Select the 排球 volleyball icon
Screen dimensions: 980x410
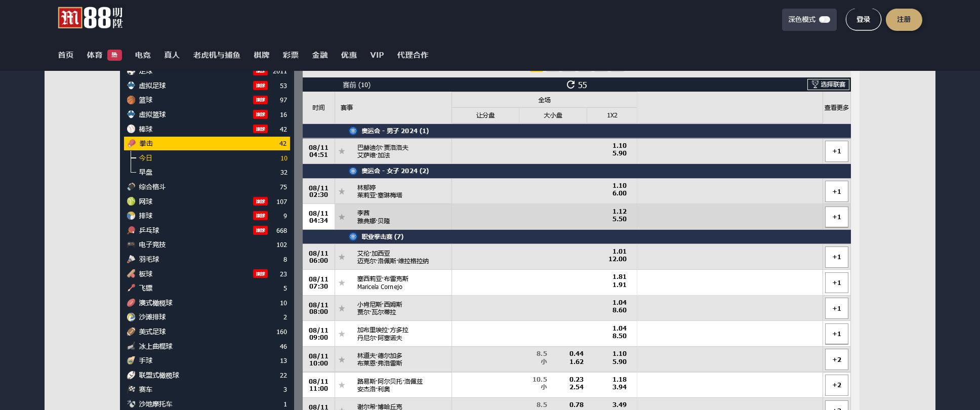click(x=131, y=216)
